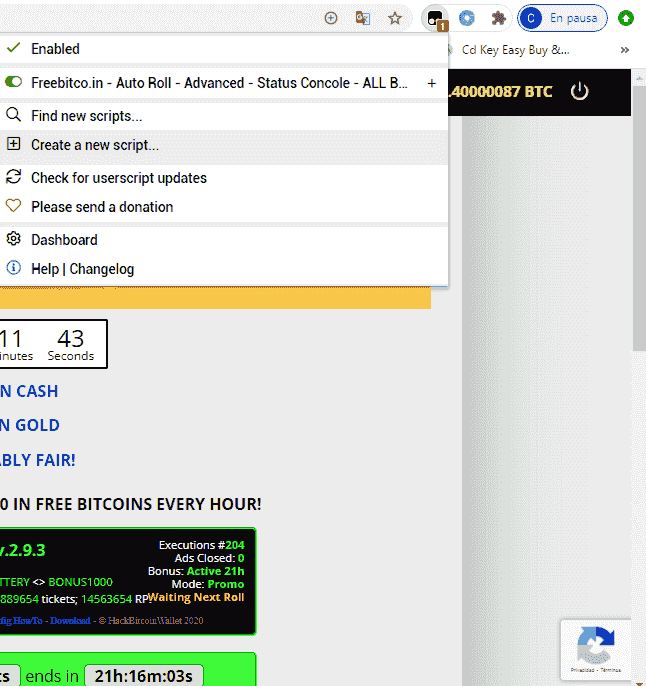This screenshot has height=686, width=646.
Task: Click the '14563654 RP' value
Action: click(x=116, y=599)
